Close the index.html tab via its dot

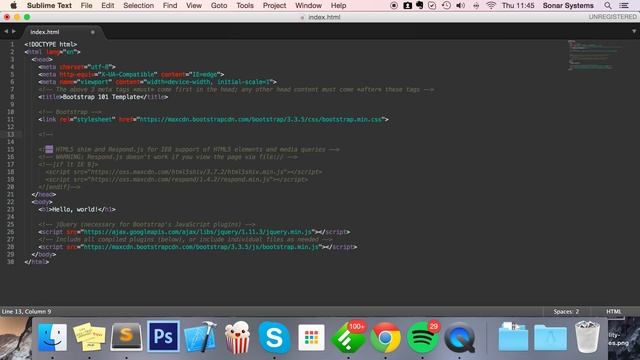(93, 32)
